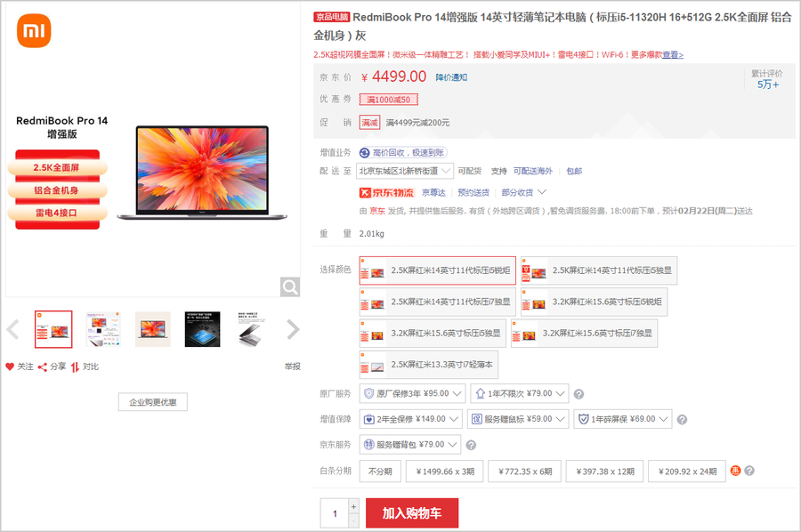Viewport: 801px width, 532px height.
Task: Select the CPU chip product thumbnail
Action: click(x=202, y=329)
